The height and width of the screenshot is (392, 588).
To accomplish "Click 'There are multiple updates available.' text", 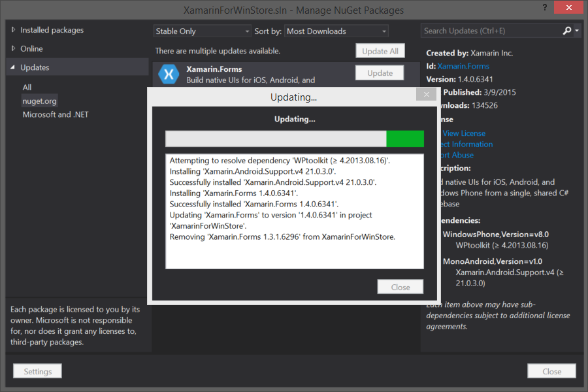I will pyautogui.click(x=218, y=51).
